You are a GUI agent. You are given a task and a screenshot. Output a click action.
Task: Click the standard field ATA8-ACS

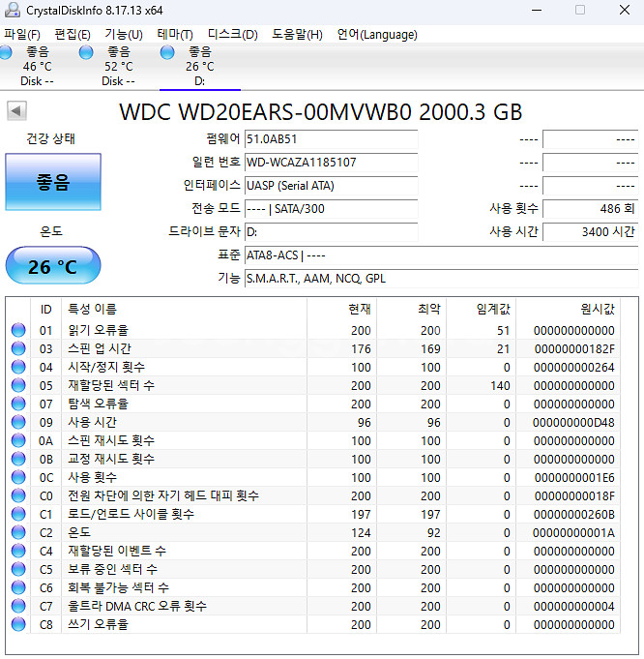pos(441,255)
